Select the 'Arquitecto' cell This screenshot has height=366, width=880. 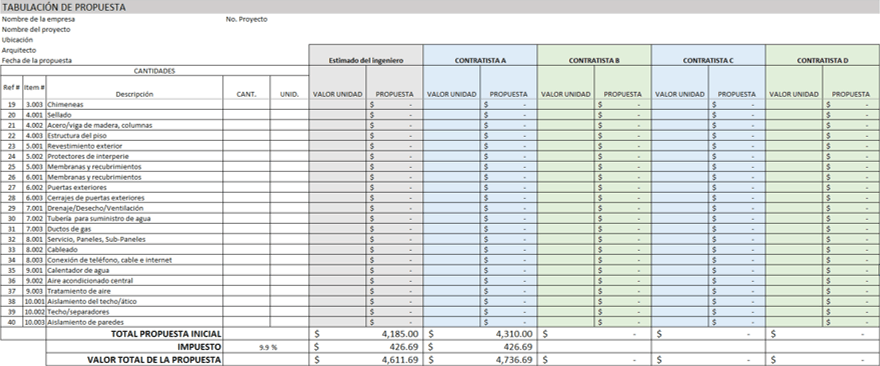(x=19, y=50)
